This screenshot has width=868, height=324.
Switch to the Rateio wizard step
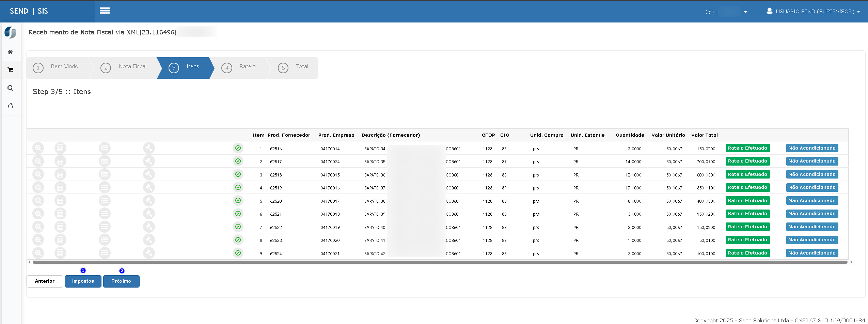click(x=239, y=68)
